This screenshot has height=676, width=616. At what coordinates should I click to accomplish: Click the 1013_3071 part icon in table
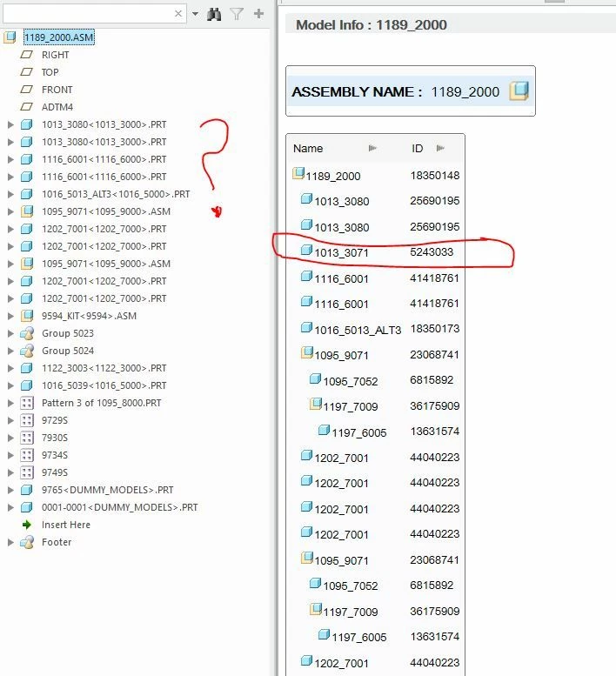[306, 250]
